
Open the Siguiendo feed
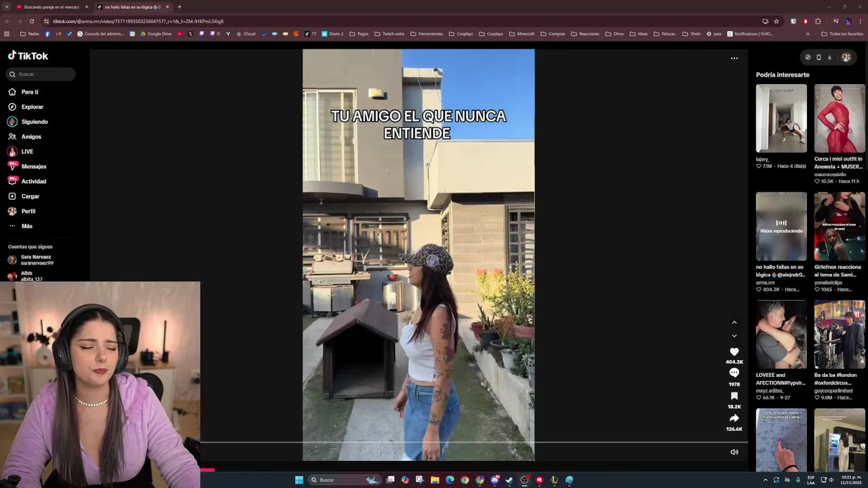28,121
